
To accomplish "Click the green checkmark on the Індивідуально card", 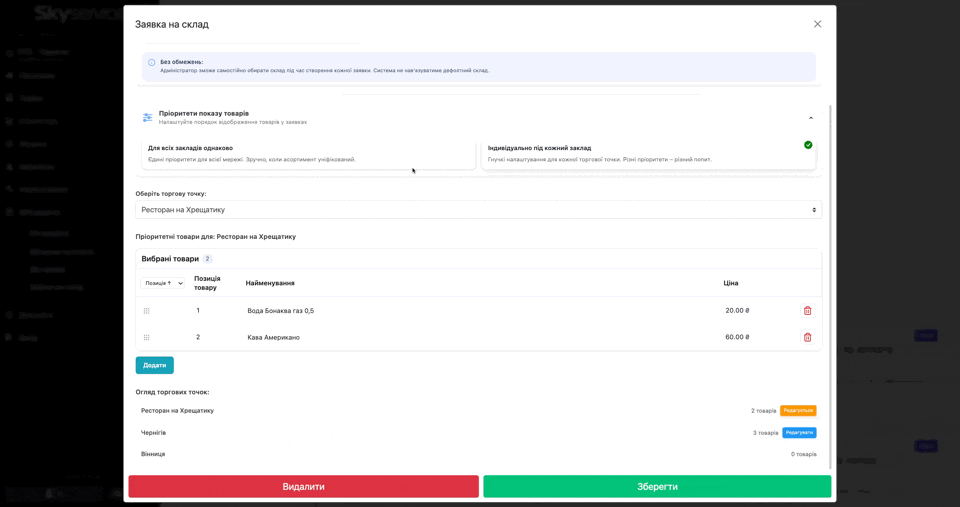I will click(x=808, y=145).
